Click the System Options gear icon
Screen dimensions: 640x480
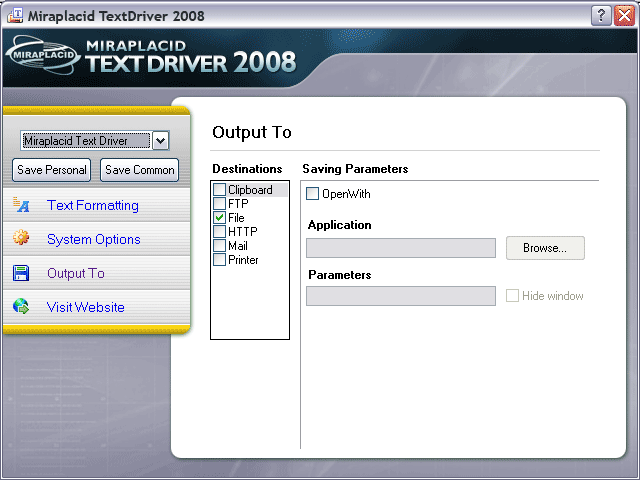pos(21,237)
